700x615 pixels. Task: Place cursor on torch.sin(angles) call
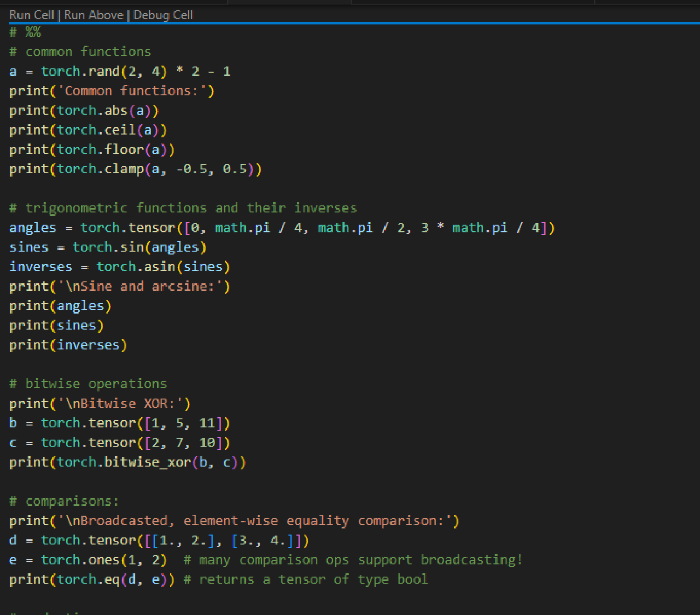click(139, 247)
